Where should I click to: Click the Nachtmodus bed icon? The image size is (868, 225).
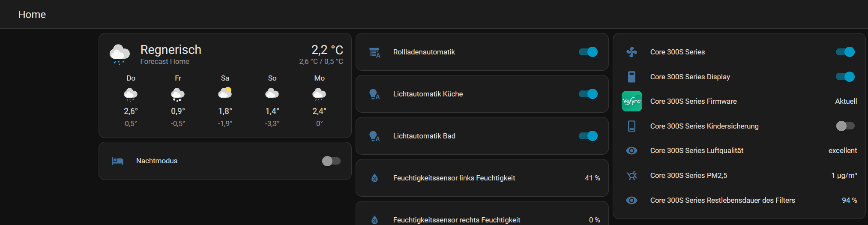click(x=117, y=161)
